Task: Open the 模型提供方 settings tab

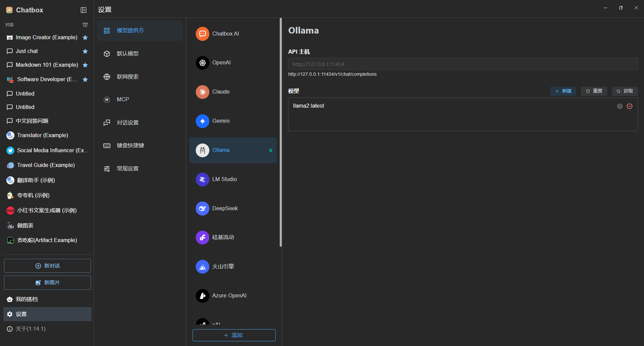Action: point(140,31)
